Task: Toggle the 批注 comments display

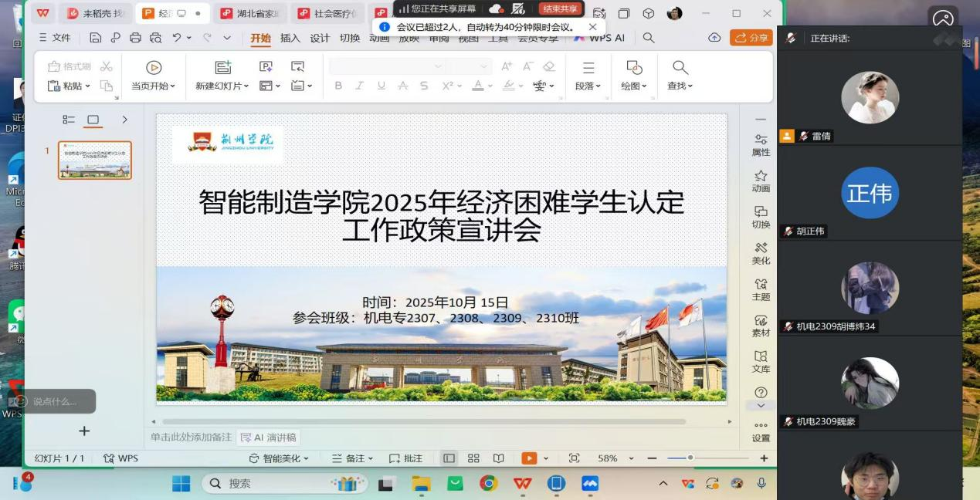Action: click(406, 458)
